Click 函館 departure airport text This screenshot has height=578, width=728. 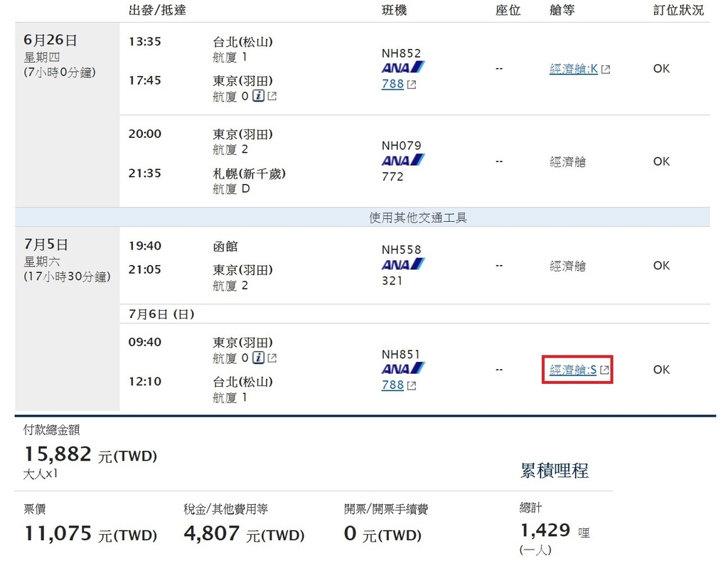click(x=225, y=247)
